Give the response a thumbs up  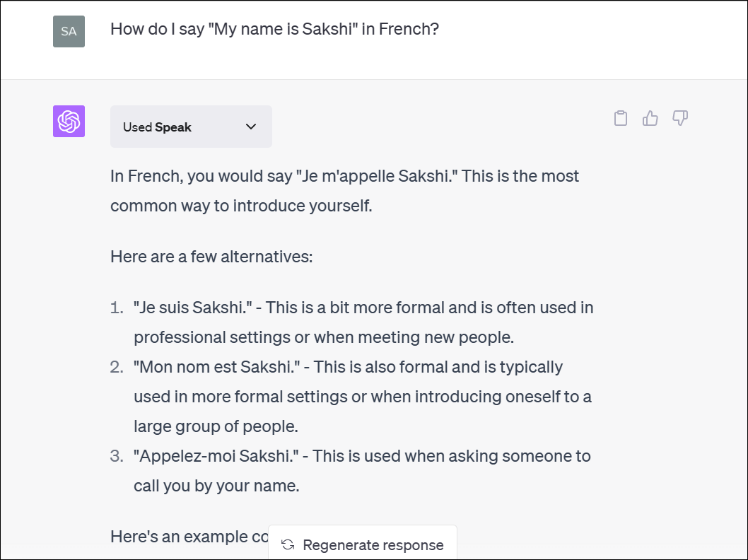(650, 118)
